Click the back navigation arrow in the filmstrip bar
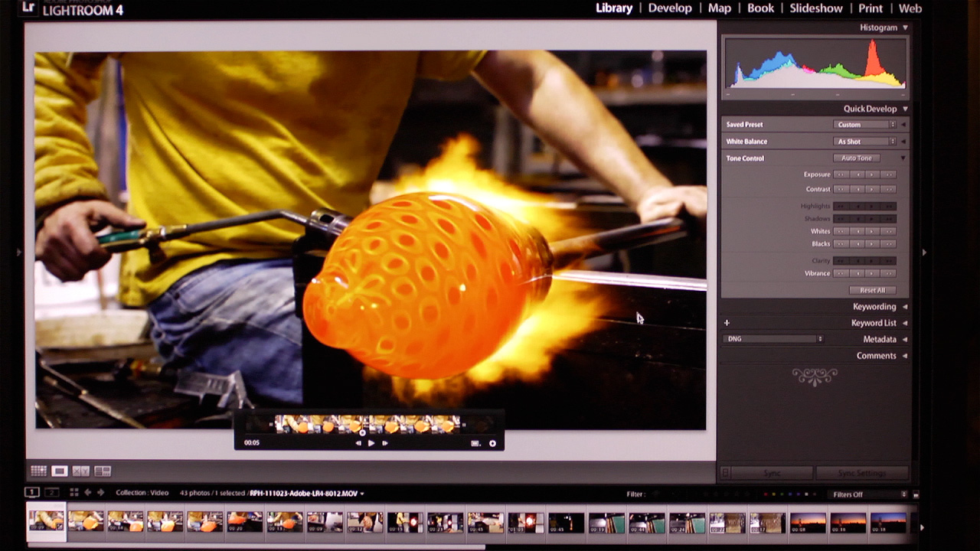 pos(88,494)
